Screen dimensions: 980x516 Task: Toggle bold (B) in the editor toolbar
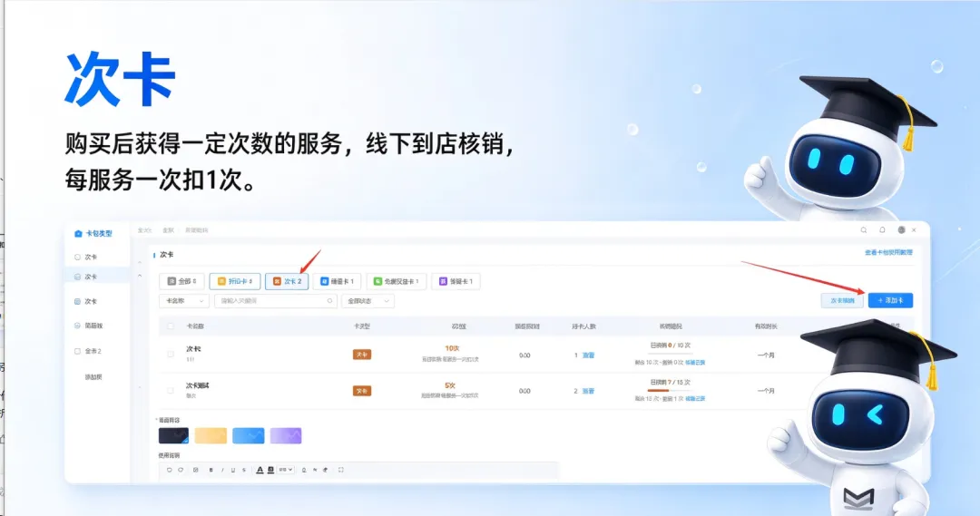click(x=211, y=470)
